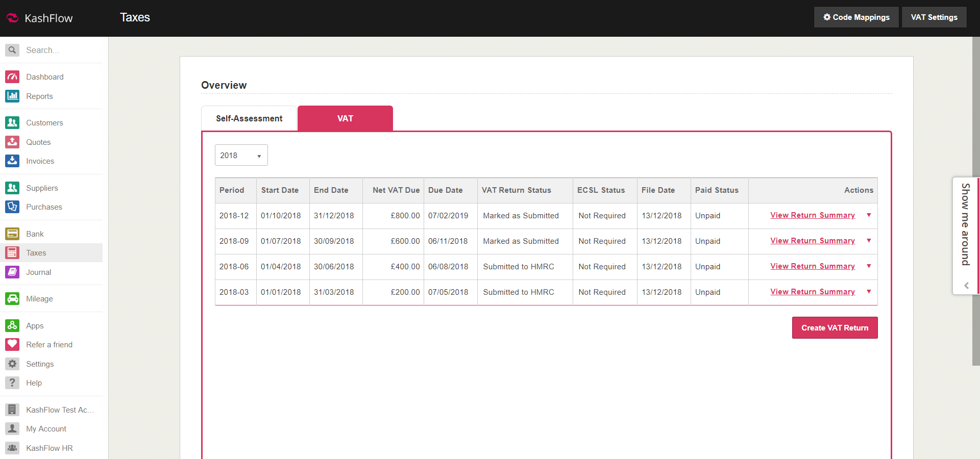Click the Bank card icon
980x459 pixels.
point(12,234)
